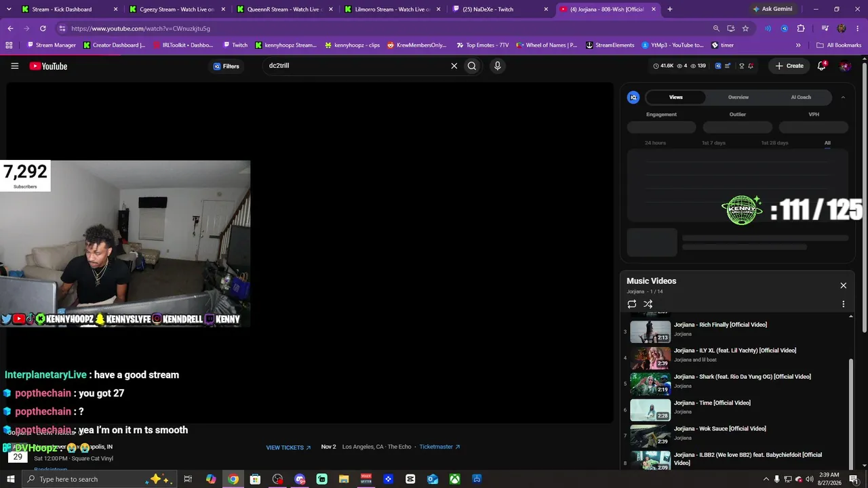This screenshot has width=868, height=488.
Task: Click the Windows taskbar search box
Action: [99, 479]
